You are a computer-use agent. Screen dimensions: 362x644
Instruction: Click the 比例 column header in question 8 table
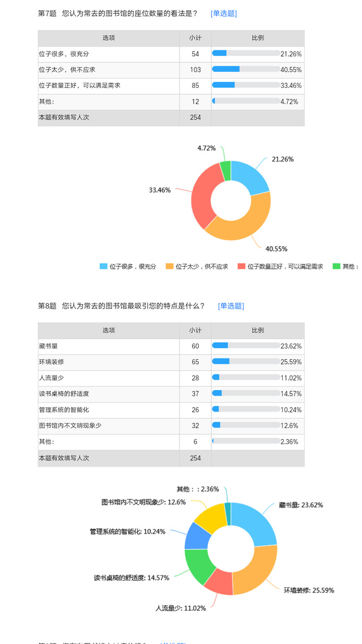(258, 330)
